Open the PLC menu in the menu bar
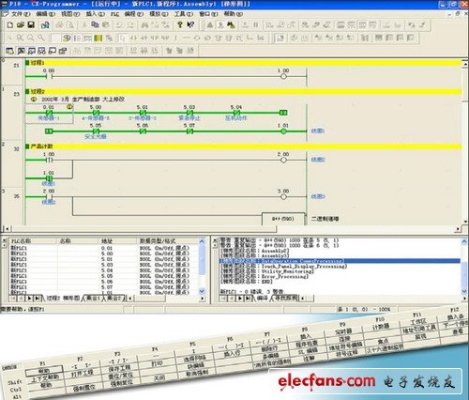The image size is (469, 400). pos(115,14)
